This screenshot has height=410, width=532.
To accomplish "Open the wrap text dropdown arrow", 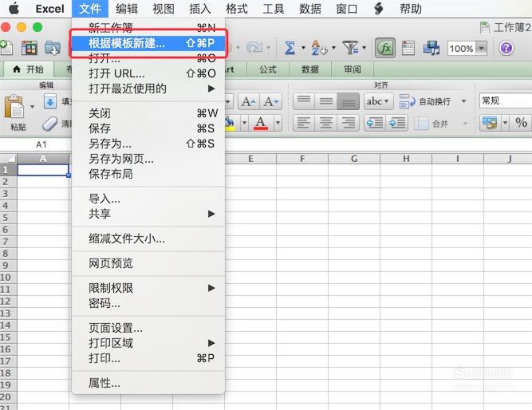I will [463, 101].
